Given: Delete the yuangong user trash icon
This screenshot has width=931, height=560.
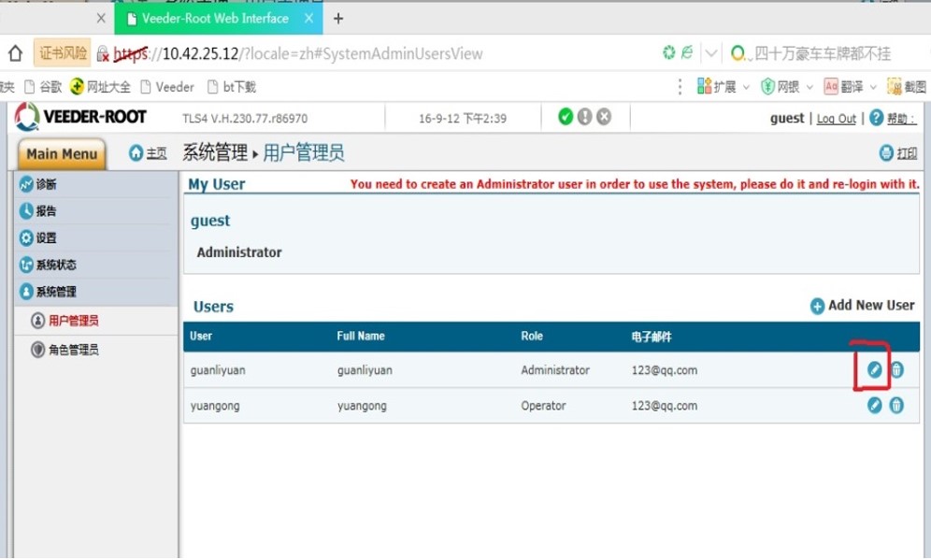Looking at the screenshot, I should (x=896, y=405).
